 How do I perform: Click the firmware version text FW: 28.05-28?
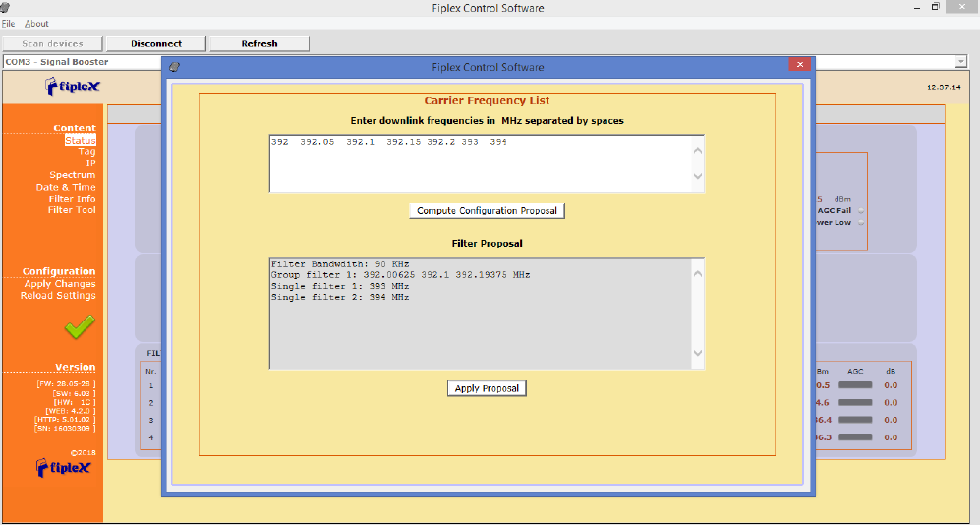[66, 383]
